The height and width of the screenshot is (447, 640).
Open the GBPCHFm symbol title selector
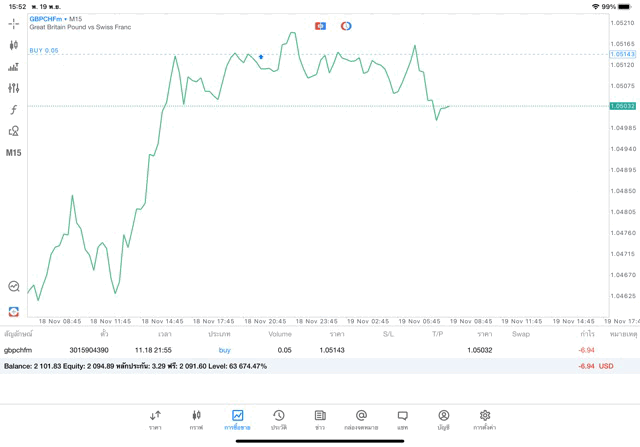click(x=46, y=18)
